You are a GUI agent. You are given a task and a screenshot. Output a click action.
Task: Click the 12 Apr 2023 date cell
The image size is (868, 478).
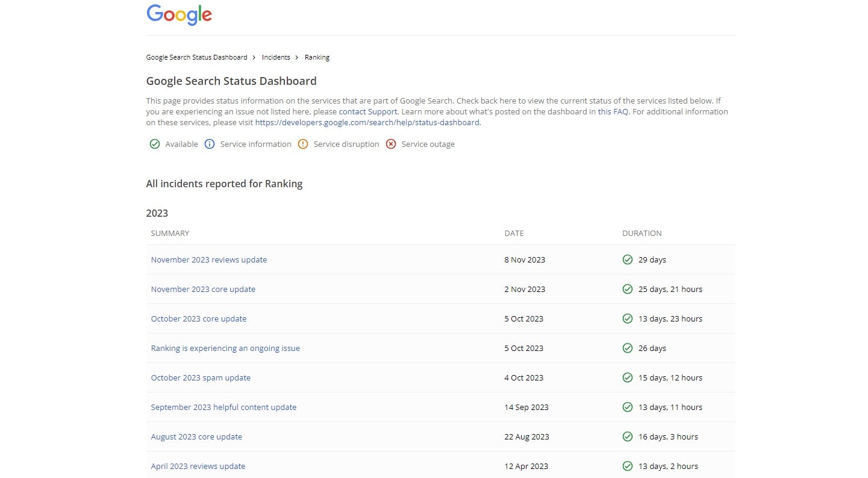[526, 466]
